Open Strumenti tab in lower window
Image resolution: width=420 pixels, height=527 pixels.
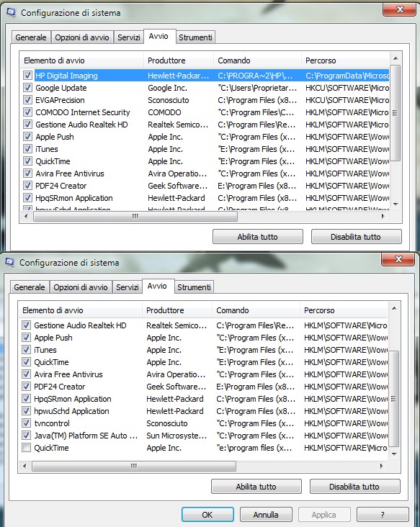194,287
